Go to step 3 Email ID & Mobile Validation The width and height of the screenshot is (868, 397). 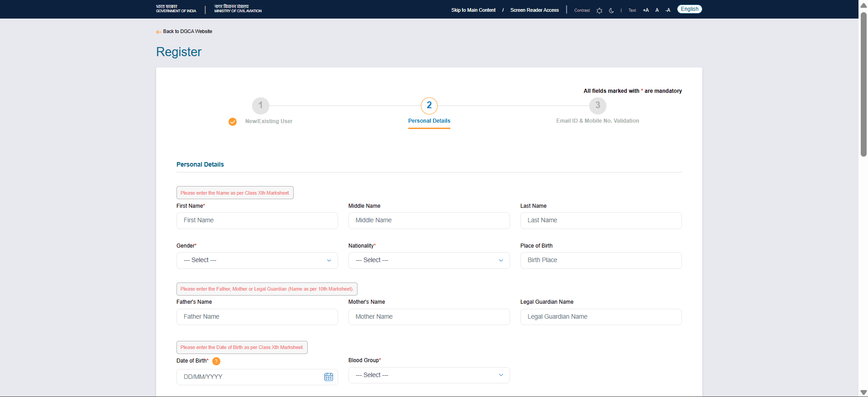(598, 106)
